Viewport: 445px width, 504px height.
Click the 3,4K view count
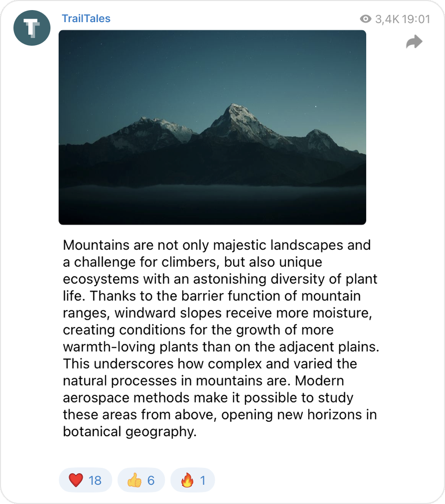coord(386,19)
